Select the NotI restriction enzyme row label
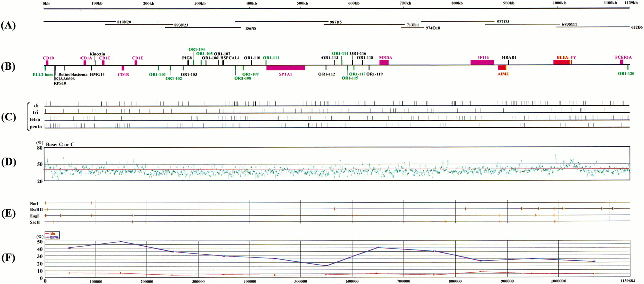 click(x=34, y=203)
